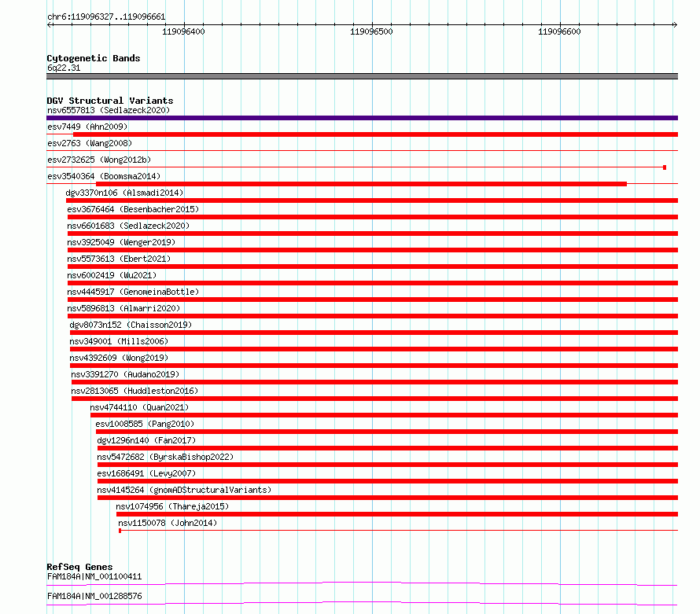
Task: Click the nsv1074956 (Thareja2015) label
Action: pyautogui.click(x=172, y=506)
